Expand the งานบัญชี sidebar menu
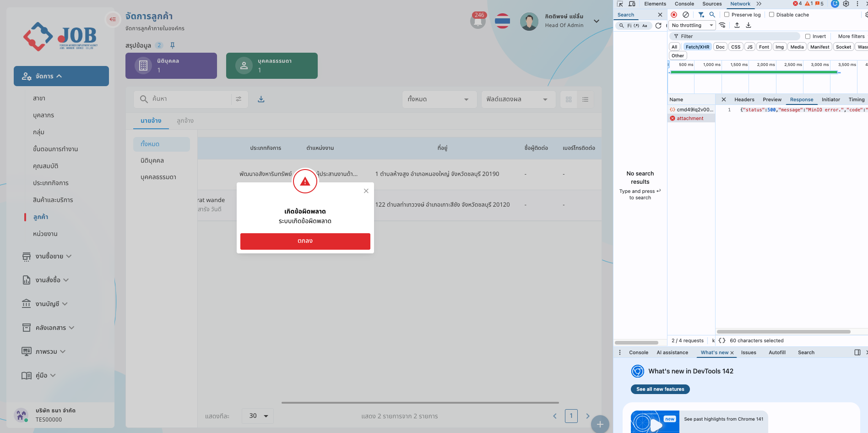The height and width of the screenshot is (433, 868). pyautogui.click(x=45, y=304)
